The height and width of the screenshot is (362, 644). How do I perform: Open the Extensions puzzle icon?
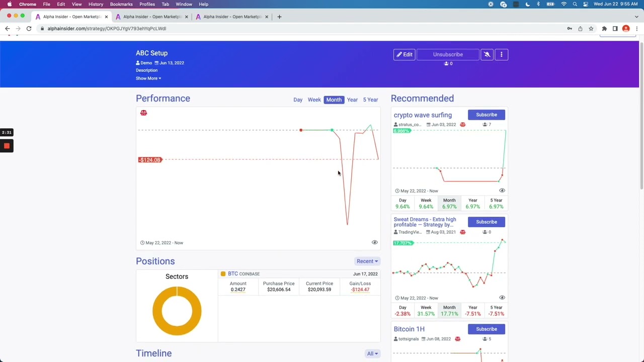pos(604,29)
